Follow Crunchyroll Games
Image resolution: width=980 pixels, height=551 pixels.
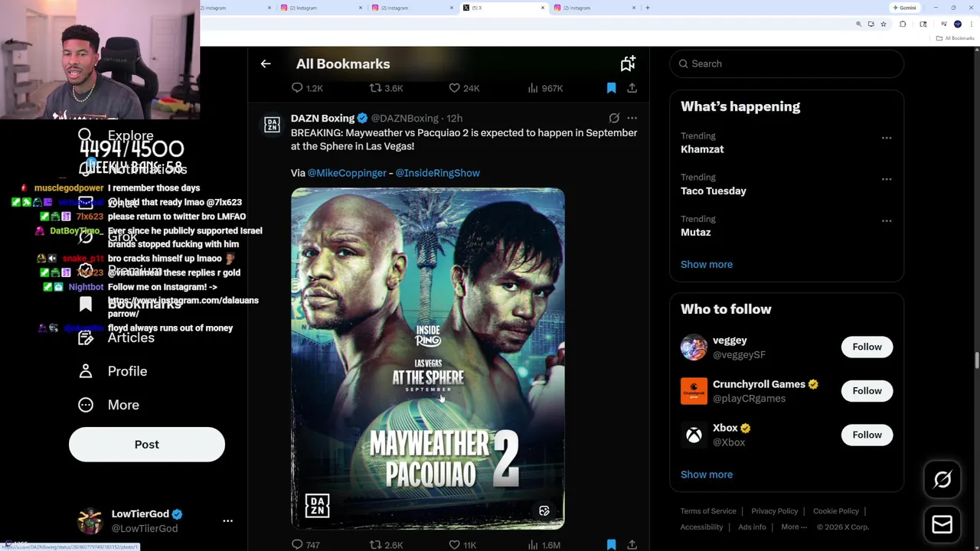pyautogui.click(x=867, y=391)
